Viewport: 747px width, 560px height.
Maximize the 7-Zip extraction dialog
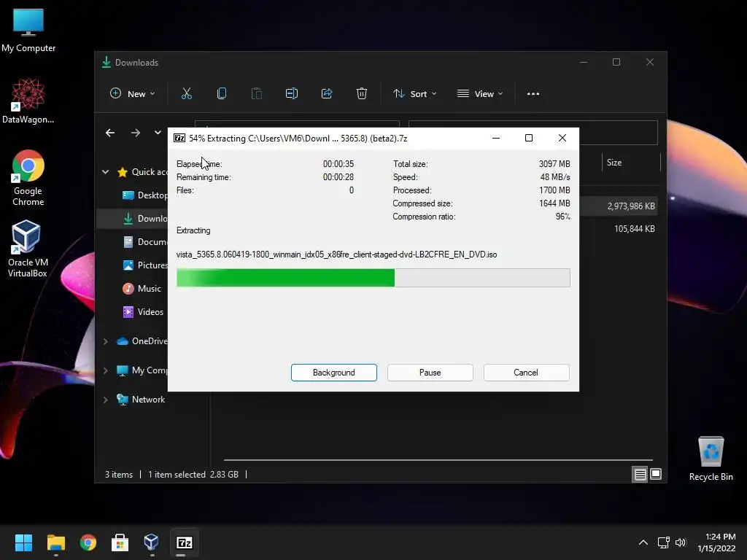(529, 138)
